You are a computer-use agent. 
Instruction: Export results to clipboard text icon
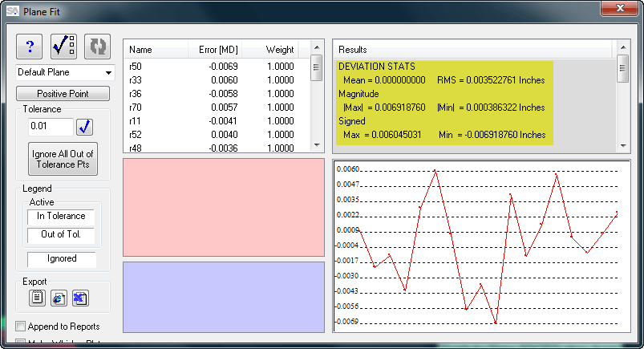coord(37,298)
